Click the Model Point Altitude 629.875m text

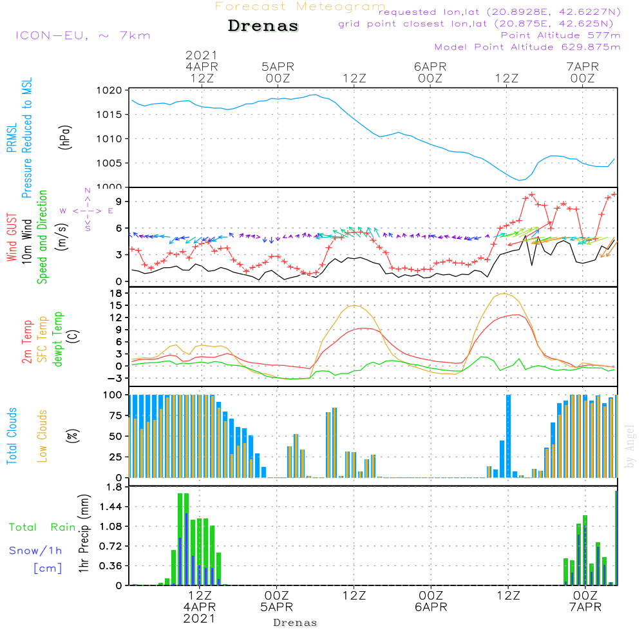pos(527,47)
